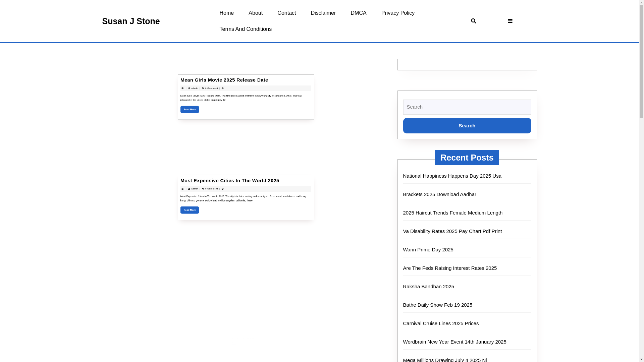Click the calendar icon in Most Expensive Cities post

182,189
